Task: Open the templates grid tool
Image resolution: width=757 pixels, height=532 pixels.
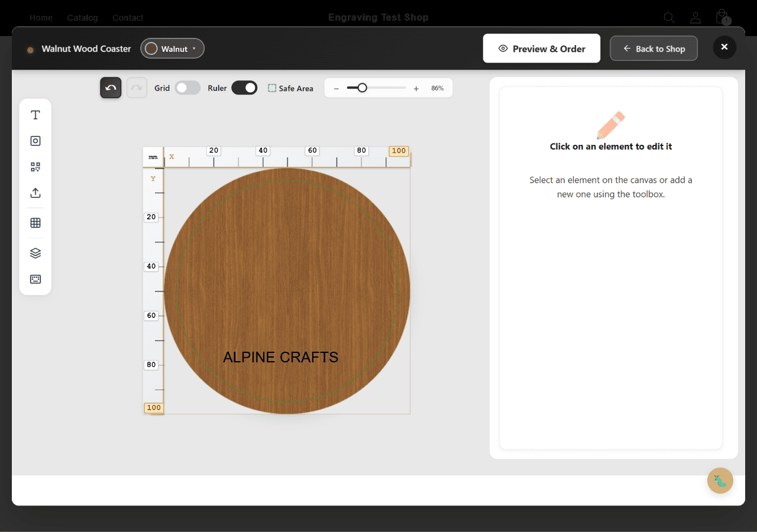Action: click(x=35, y=223)
